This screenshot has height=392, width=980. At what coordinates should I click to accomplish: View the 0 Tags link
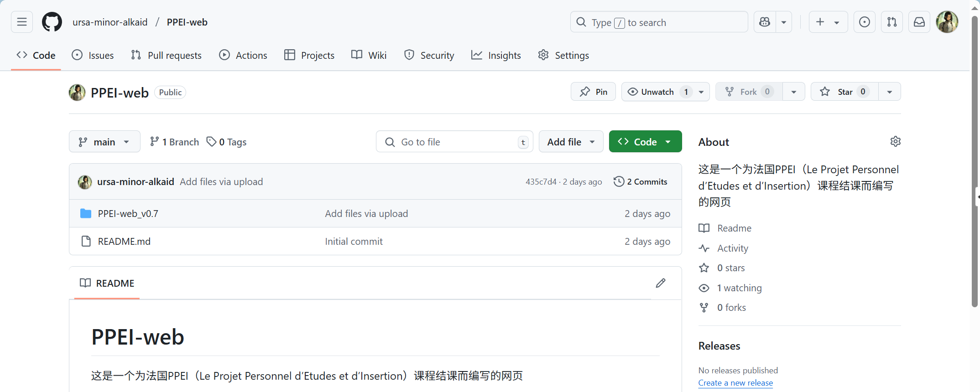(226, 142)
